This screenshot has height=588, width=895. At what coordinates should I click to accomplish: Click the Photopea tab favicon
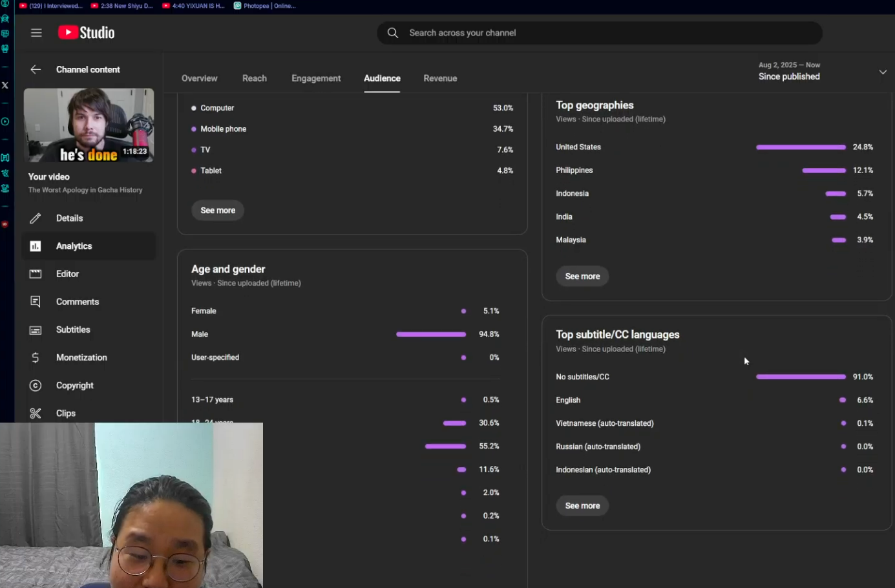(x=237, y=6)
